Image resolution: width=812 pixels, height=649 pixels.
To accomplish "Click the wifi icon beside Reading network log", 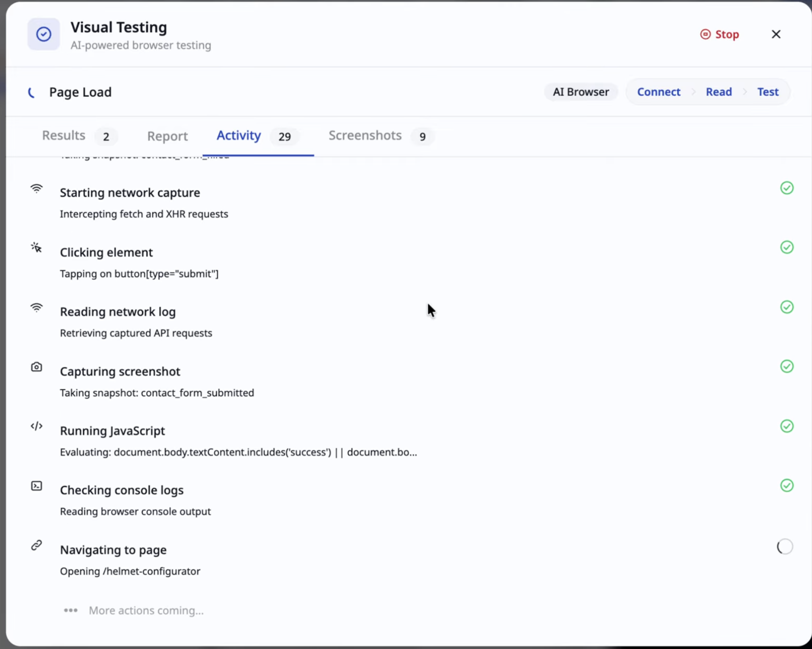I will pos(37,308).
